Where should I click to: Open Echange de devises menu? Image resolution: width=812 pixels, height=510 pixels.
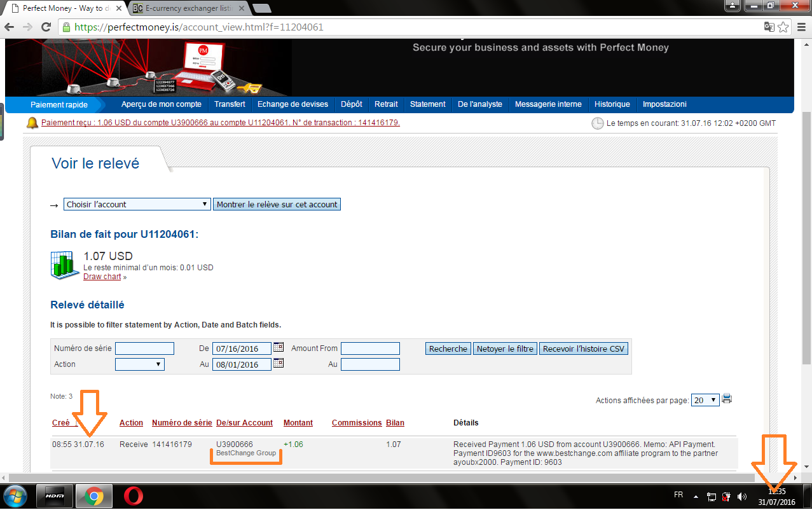[x=292, y=104]
